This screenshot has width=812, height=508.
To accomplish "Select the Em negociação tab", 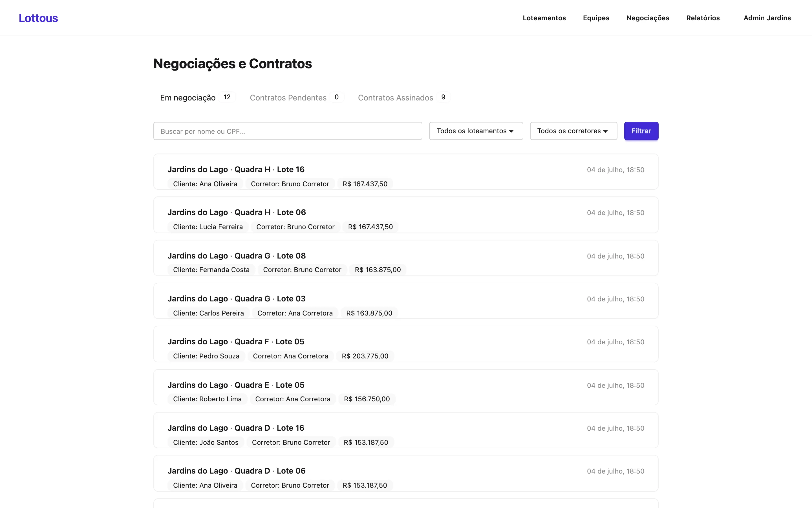I will coord(198,97).
